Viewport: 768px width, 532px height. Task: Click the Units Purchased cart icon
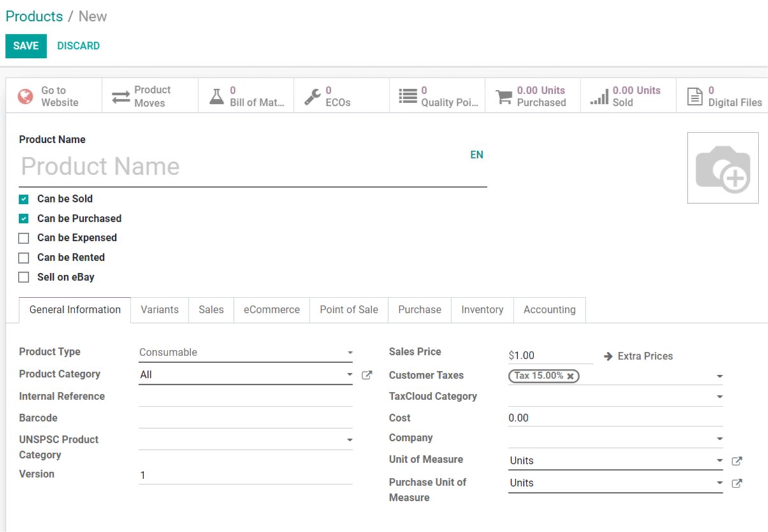pos(504,97)
